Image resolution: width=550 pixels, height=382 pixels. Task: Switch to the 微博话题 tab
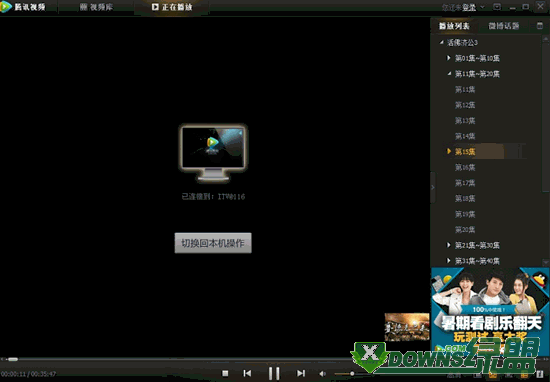click(x=503, y=26)
